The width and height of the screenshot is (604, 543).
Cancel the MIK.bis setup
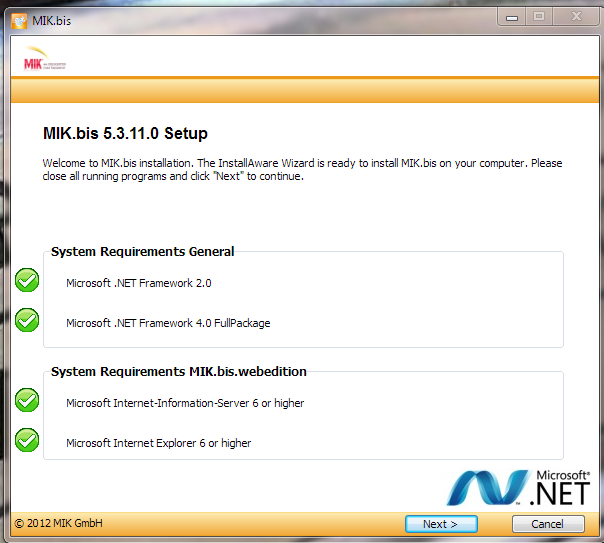(x=548, y=524)
